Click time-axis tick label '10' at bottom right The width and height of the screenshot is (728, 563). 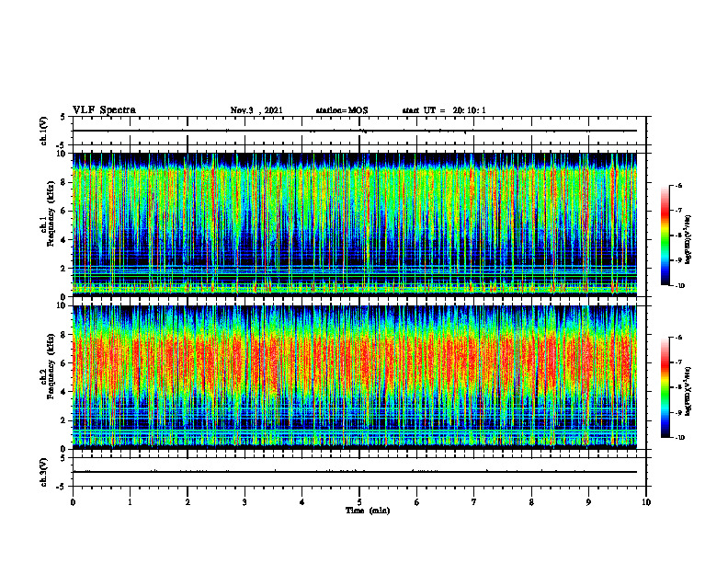click(x=646, y=502)
